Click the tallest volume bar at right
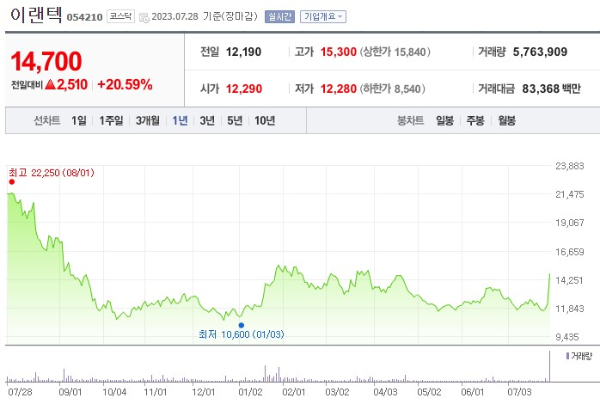This screenshot has width=600, height=409. pyautogui.click(x=549, y=367)
